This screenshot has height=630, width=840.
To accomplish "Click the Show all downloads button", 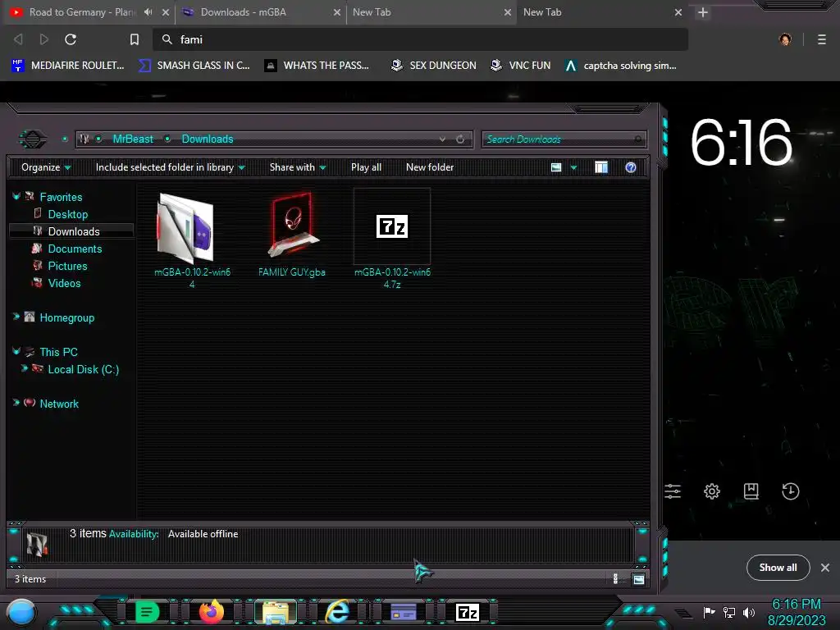I will (x=778, y=568).
